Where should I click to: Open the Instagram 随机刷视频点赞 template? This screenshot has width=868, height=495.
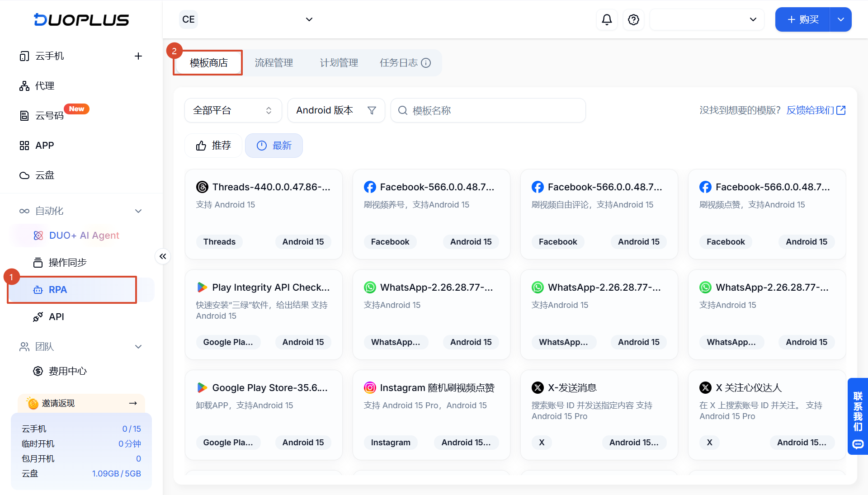tap(431, 415)
